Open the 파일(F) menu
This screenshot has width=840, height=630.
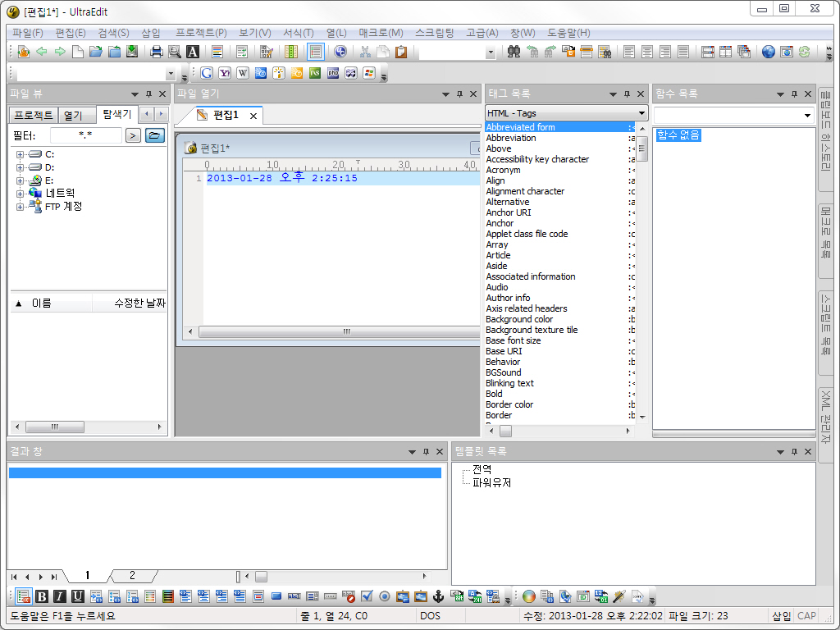(x=27, y=33)
